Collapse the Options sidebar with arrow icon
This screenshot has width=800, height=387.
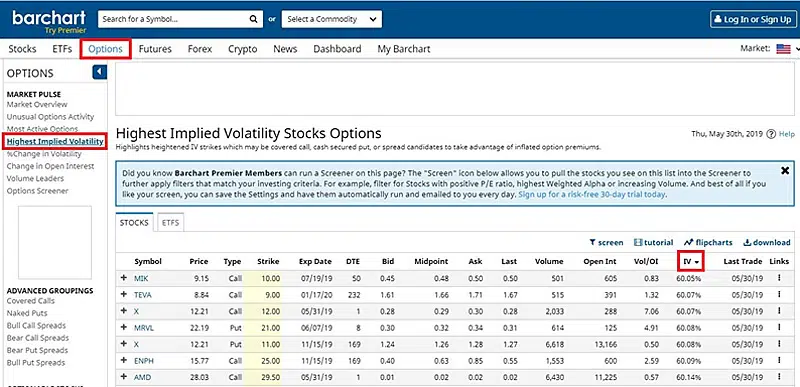point(99,72)
